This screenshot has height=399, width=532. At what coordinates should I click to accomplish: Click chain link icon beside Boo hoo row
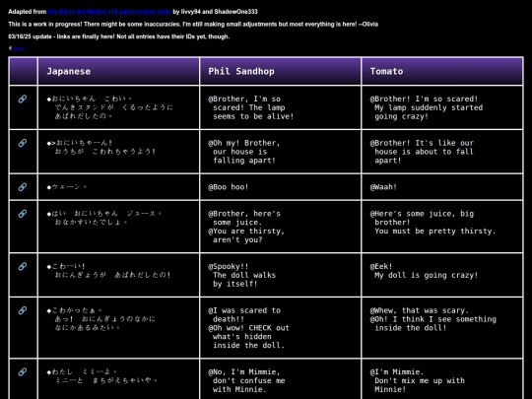[23, 187]
